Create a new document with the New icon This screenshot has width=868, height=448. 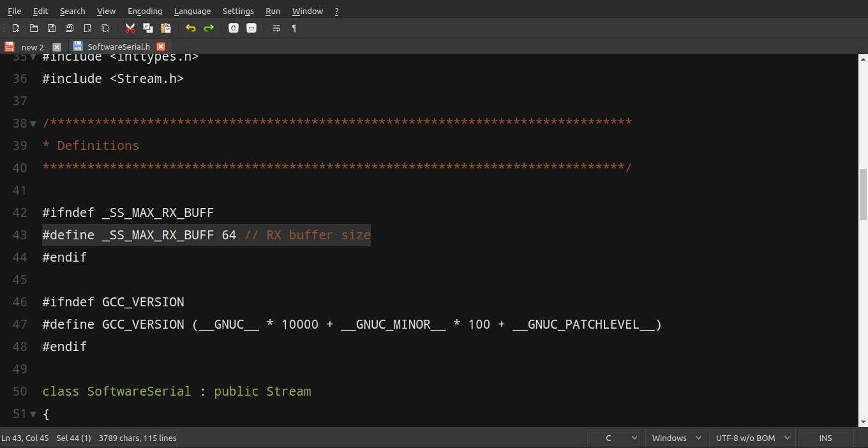tap(16, 28)
